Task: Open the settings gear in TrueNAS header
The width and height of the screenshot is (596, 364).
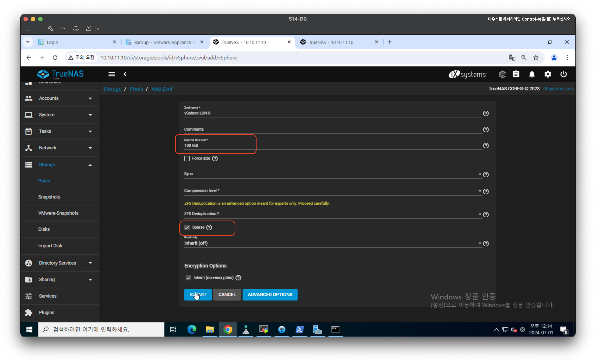Action: point(548,74)
